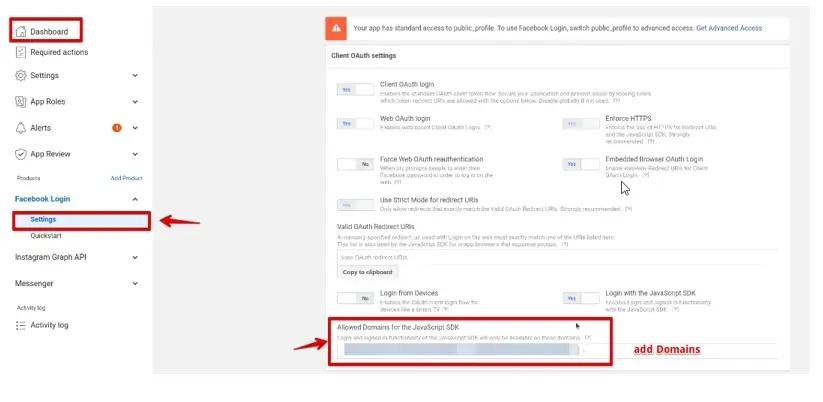
Task: Click the Dashboard home icon
Action: tap(21, 32)
